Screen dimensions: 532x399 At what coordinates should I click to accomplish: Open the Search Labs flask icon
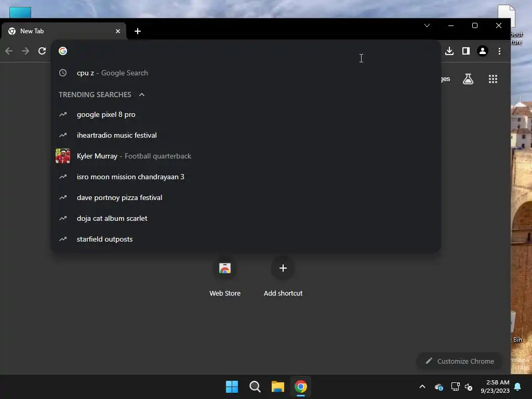(468, 79)
